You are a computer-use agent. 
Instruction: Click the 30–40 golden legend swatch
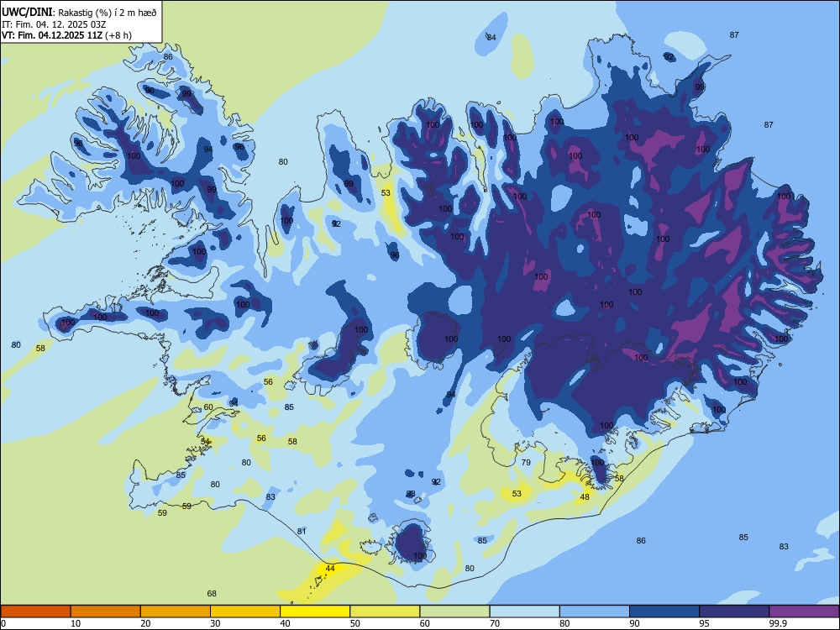tap(245, 612)
